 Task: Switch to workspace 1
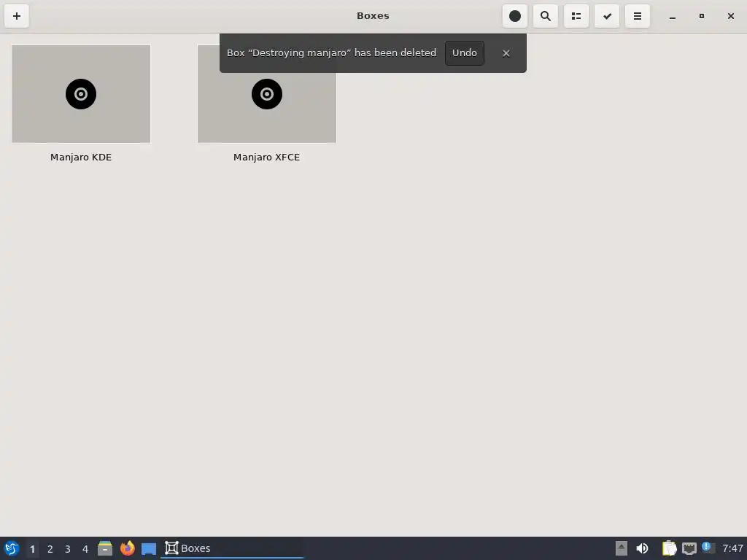(x=32, y=549)
